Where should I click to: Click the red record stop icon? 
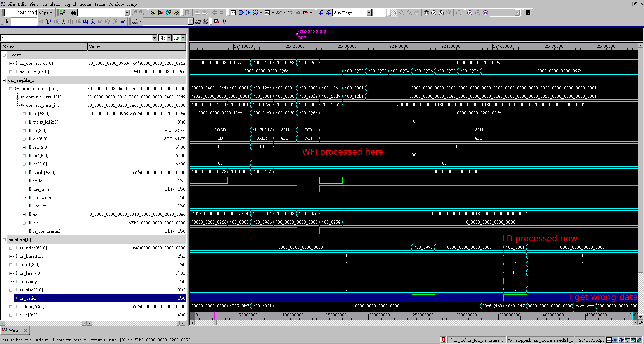pos(216,21)
